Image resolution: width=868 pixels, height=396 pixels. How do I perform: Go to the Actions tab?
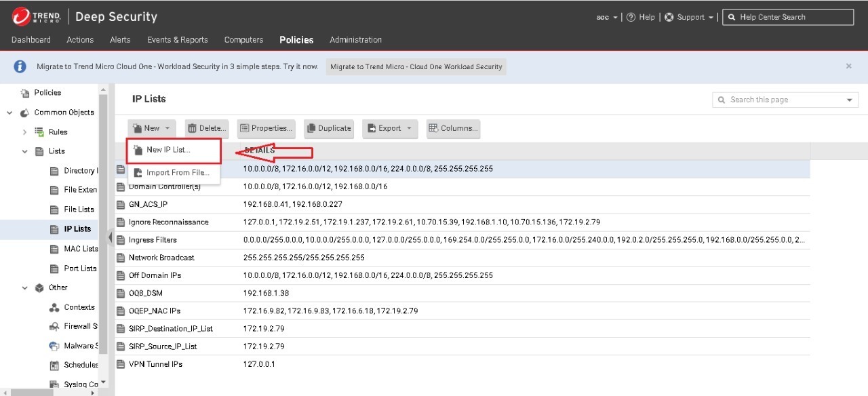pyautogui.click(x=80, y=40)
